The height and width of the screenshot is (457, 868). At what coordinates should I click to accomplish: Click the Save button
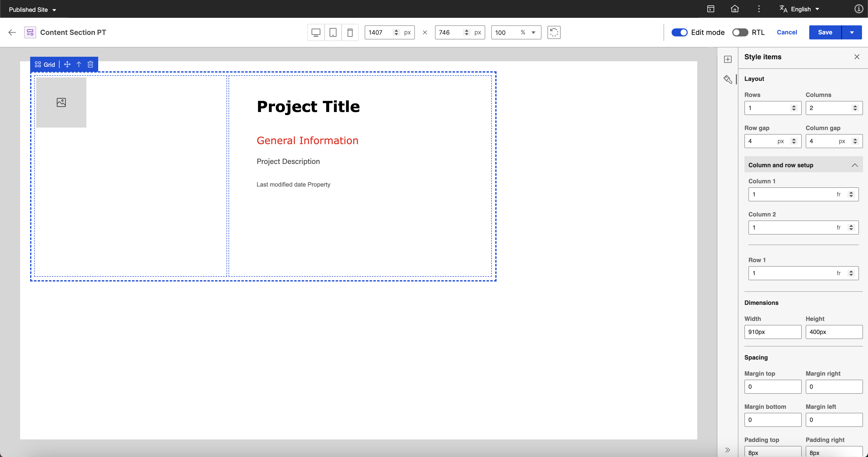[825, 32]
